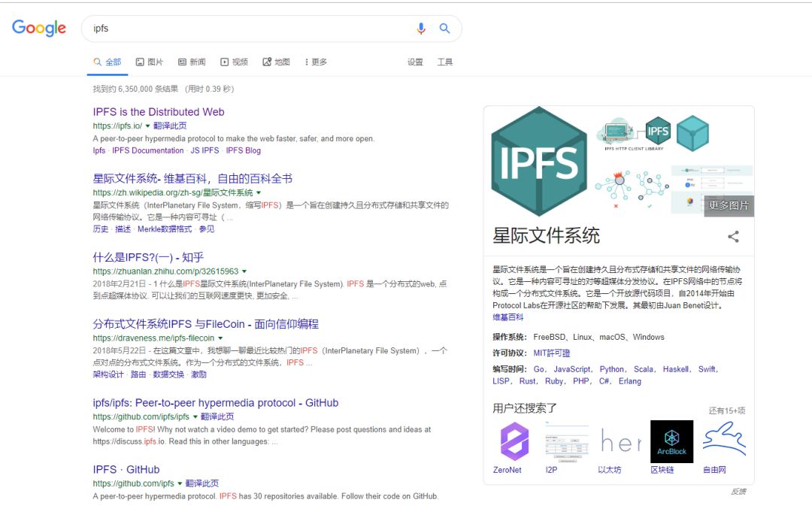Open the light blue cube image
The width and height of the screenshot is (812, 512).
(x=692, y=134)
